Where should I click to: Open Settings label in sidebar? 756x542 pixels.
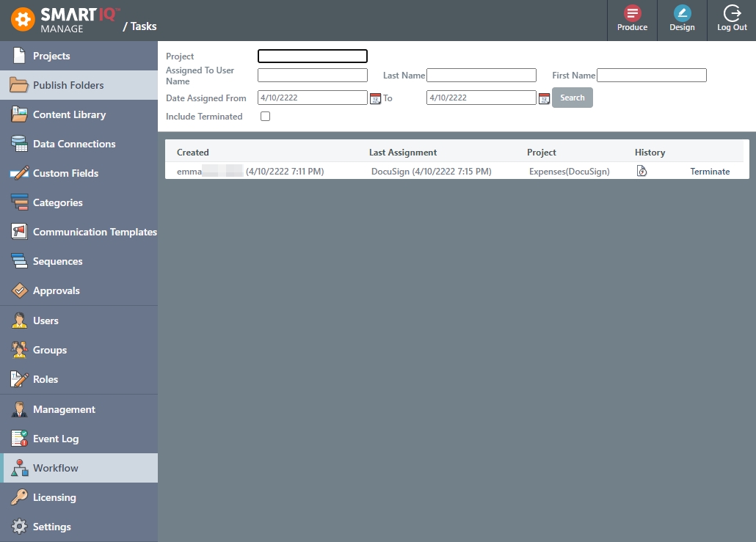pos(52,527)
